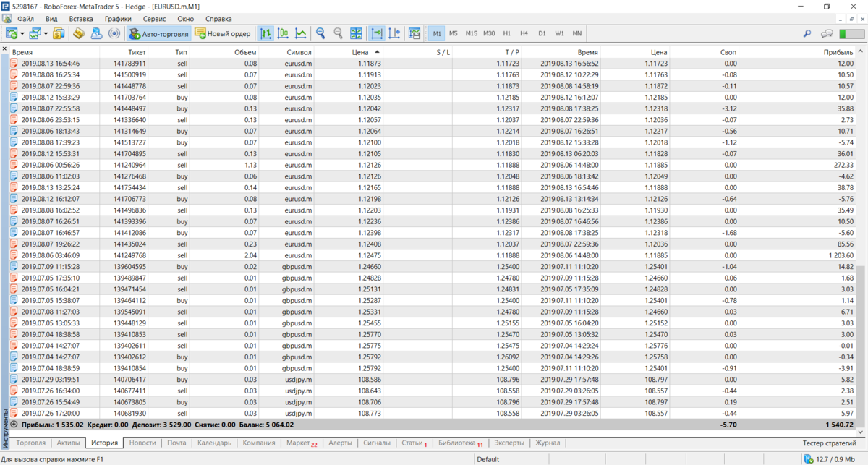This screenshot has height=465, width=868.
Task: Select the H4 timeframe
Action: point(524,33)
